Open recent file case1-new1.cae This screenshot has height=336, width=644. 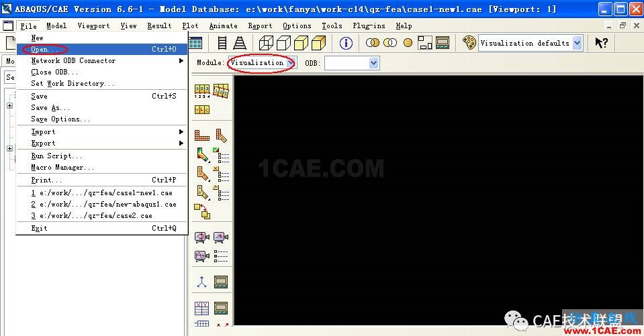pos(102,193)
